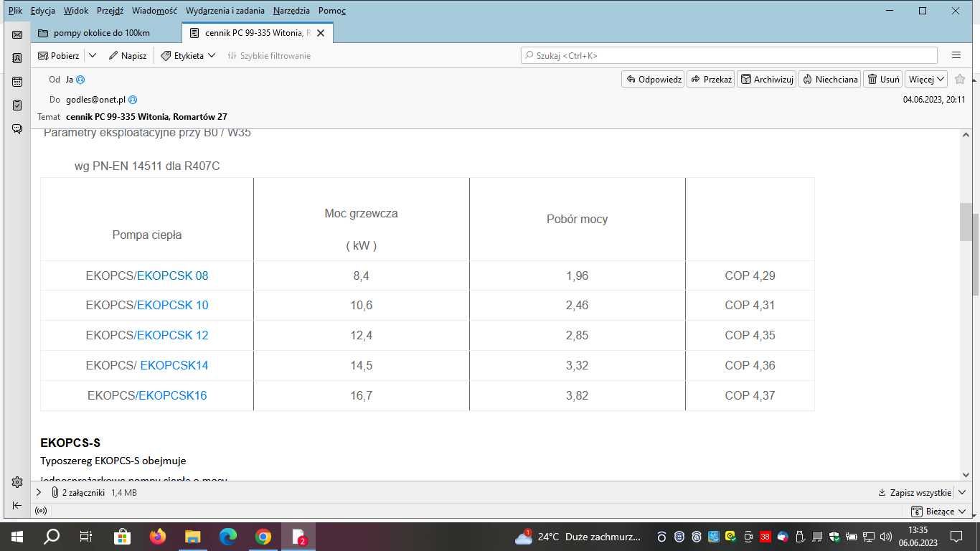The image size is (980, 551).
Task: Open the Etykieta tag dropdown
Action: 188,55
